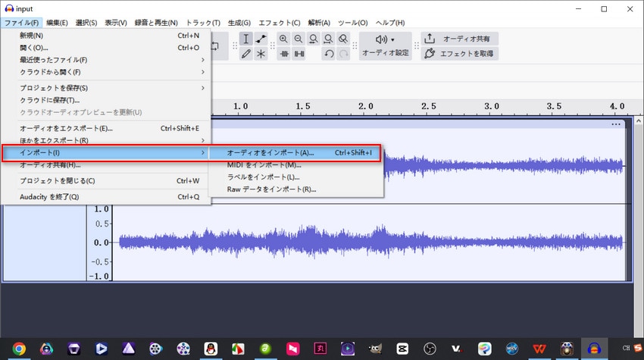Click the Zoom In magnifier
The width and height of the screenshot is (644, 360).
(283, 39)
